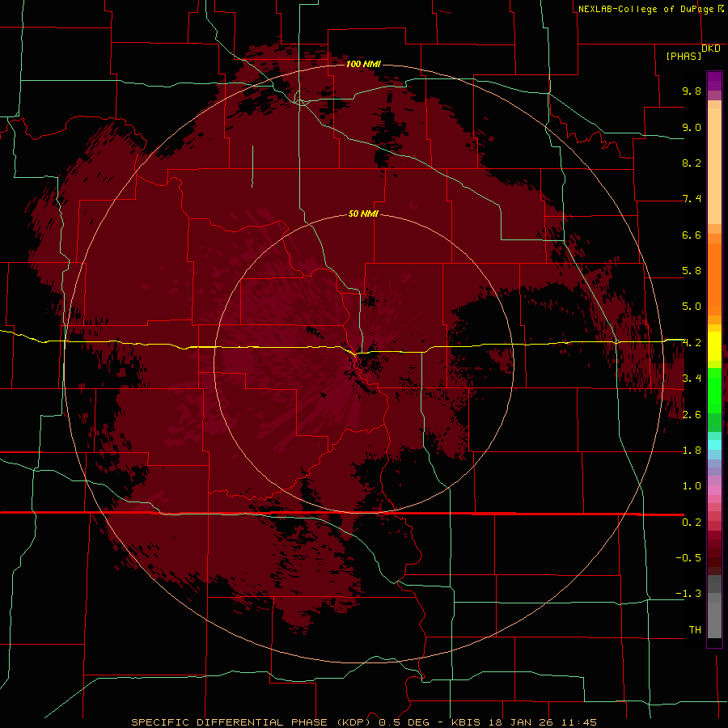Select the 1.8 scale value
The height and width of the screenshot is (728, 728).
[x=692, y=451]
